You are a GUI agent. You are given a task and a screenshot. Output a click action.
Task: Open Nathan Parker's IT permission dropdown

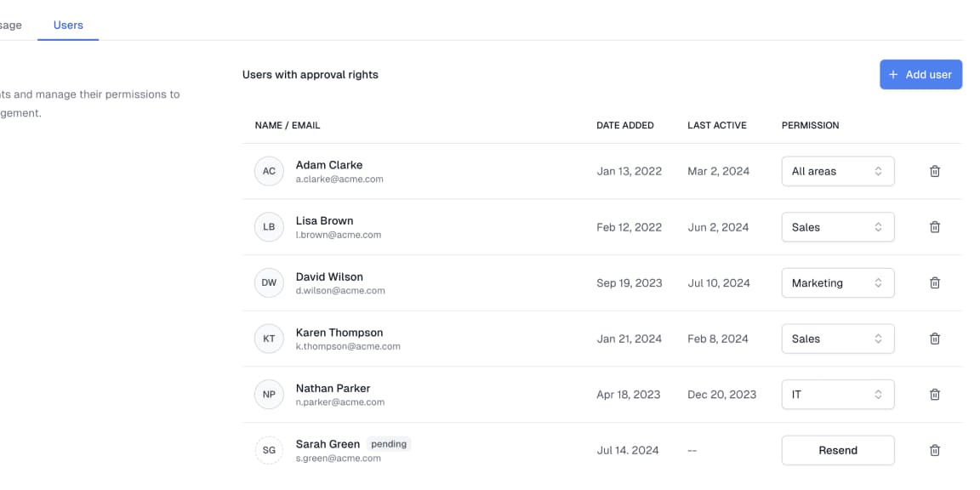tap(837, 395)
